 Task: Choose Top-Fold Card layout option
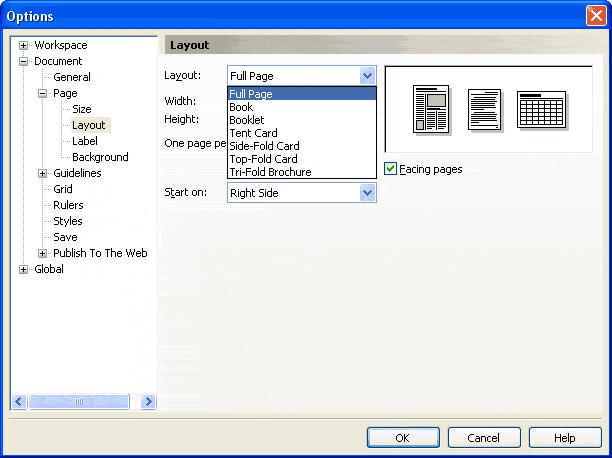pos(302,159)
